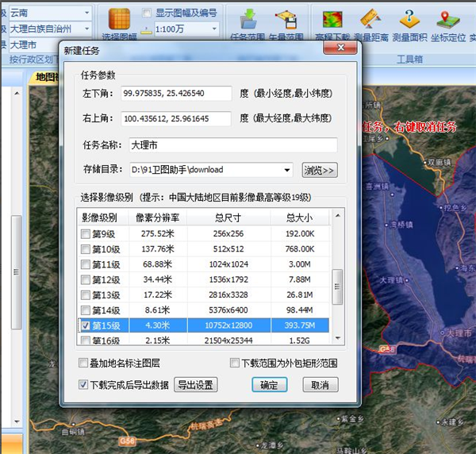Viewport: 476px width, 454px height.
Task: Activate the 测量面积 measure area tool
Action: point(409,19)
